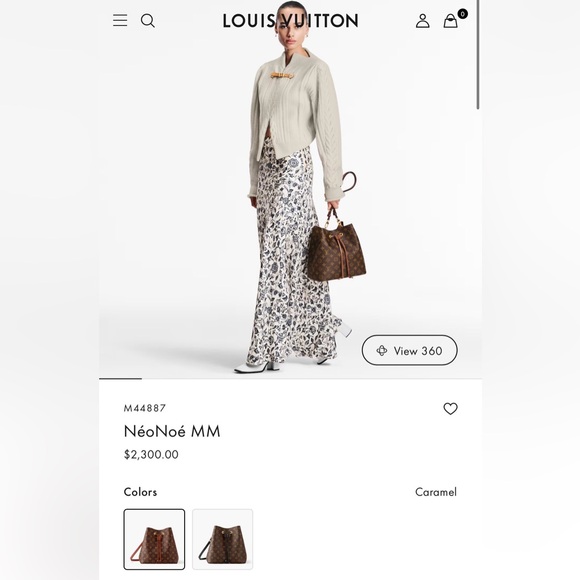Open the search magnifier icon
Image resolution: width=580 pixels, height=580 pixels.
tap(148, 21)
